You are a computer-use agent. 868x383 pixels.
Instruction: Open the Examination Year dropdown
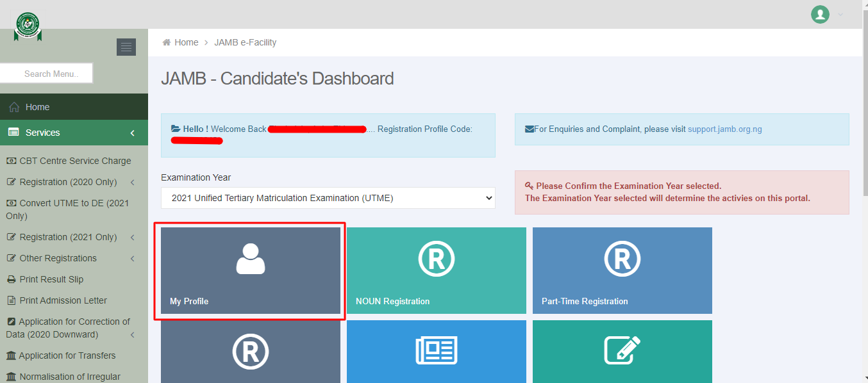pos(328,198)
